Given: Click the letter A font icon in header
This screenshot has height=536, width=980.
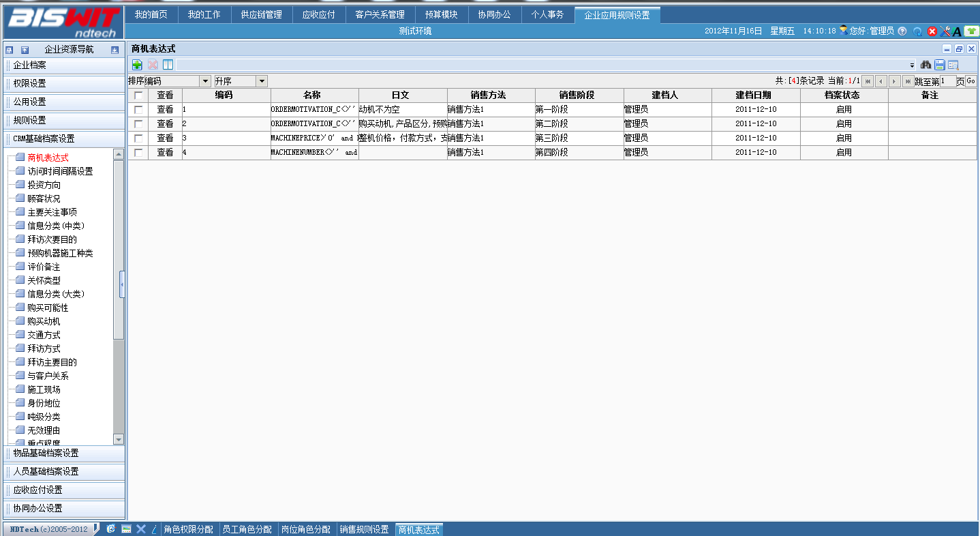Looking at the screenshot, I should [x=957, y=31].
